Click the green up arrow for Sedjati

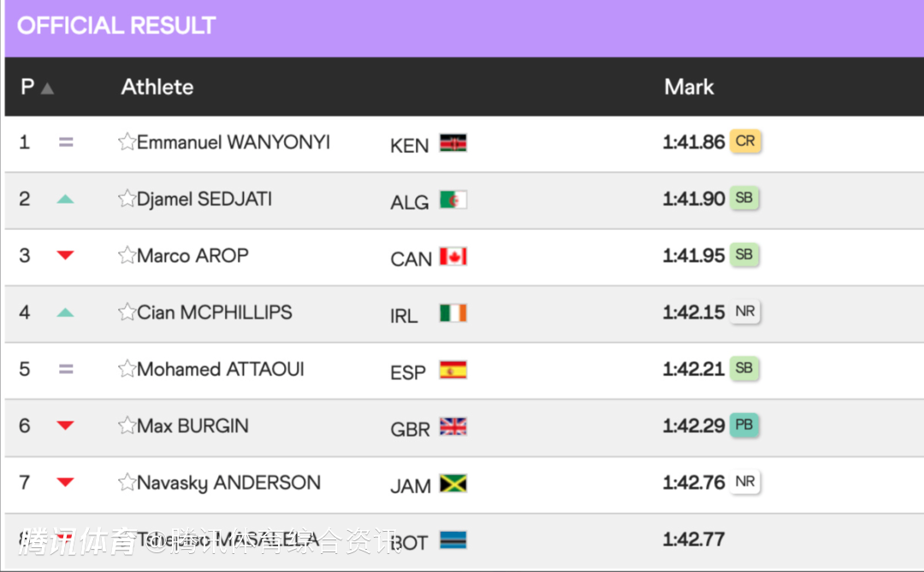pyautogui.click(x=66, y=199)
